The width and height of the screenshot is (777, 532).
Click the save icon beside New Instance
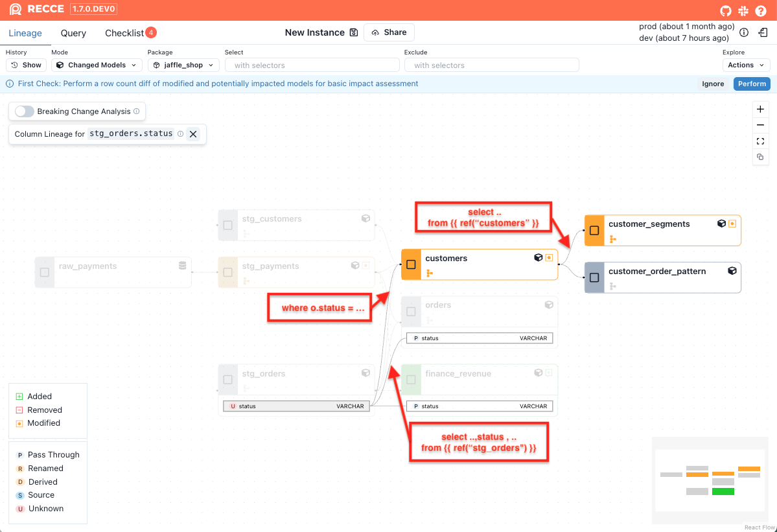click(x=354, y=32)
